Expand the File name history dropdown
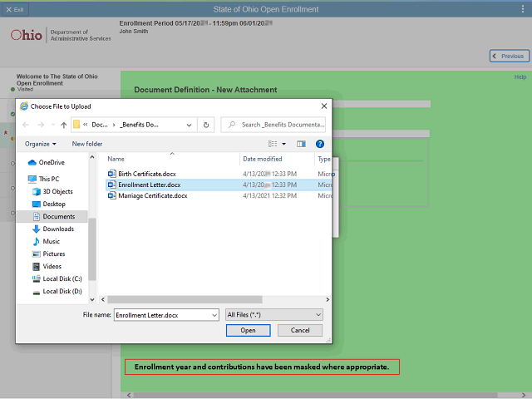 tap(215, 315)
